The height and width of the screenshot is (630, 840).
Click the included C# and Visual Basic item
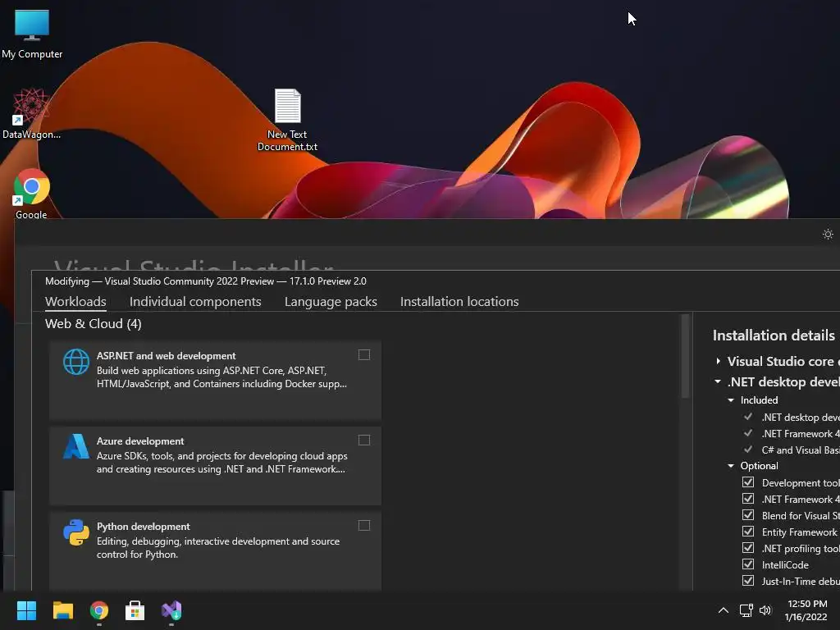801,450
